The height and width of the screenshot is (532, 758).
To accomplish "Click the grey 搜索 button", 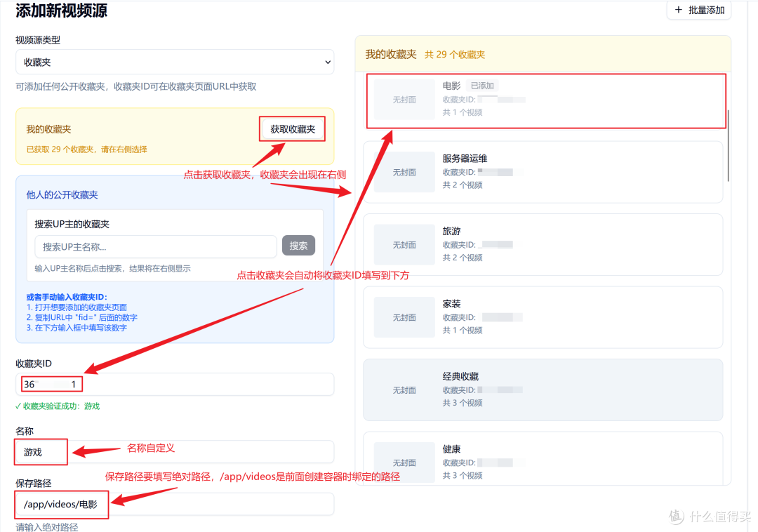I will (x=298, y=246).
